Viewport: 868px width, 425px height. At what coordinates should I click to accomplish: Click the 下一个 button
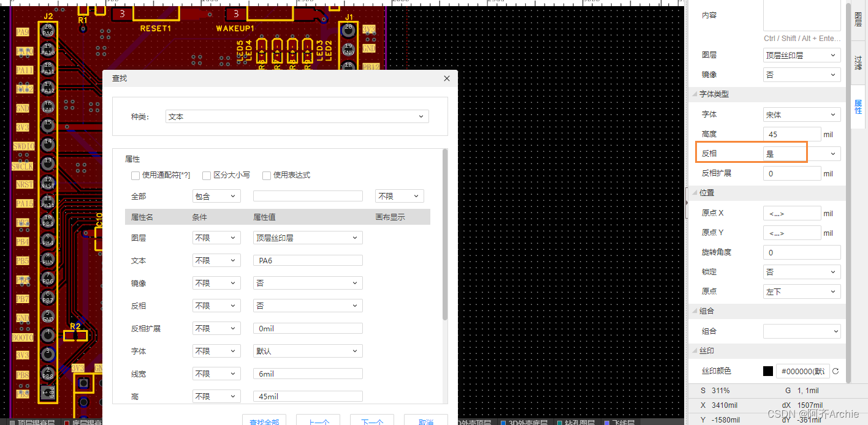(372, 421)
